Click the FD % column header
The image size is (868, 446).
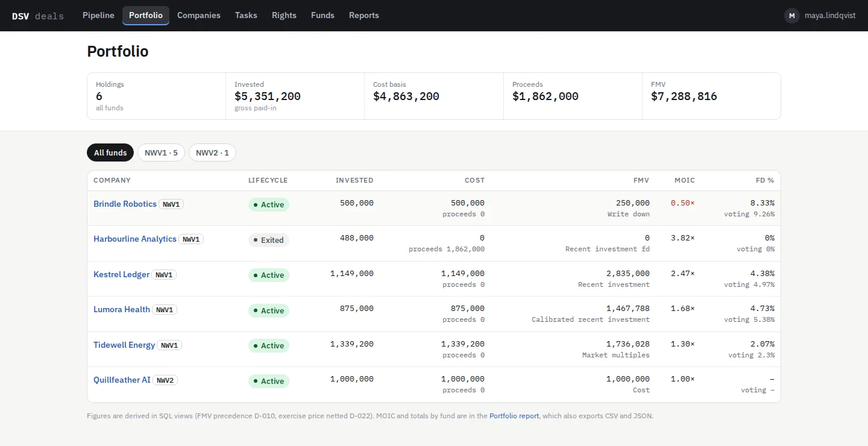pyautogui.click(x=765, y=180)
